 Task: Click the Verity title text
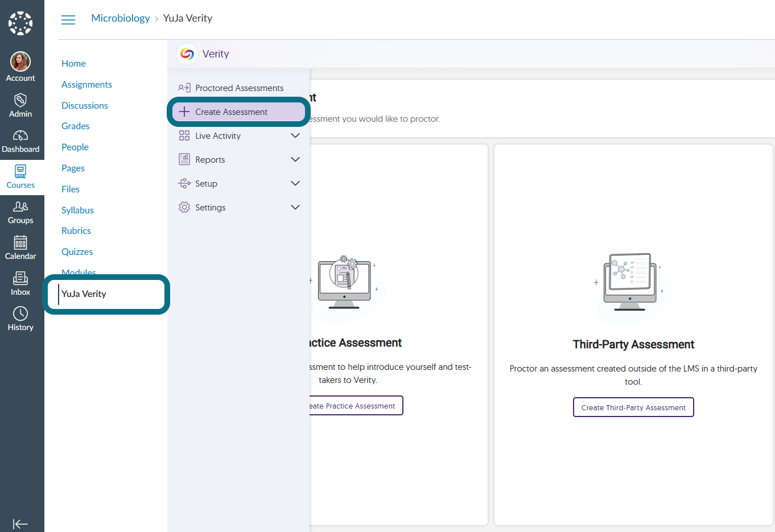(216, 54)
